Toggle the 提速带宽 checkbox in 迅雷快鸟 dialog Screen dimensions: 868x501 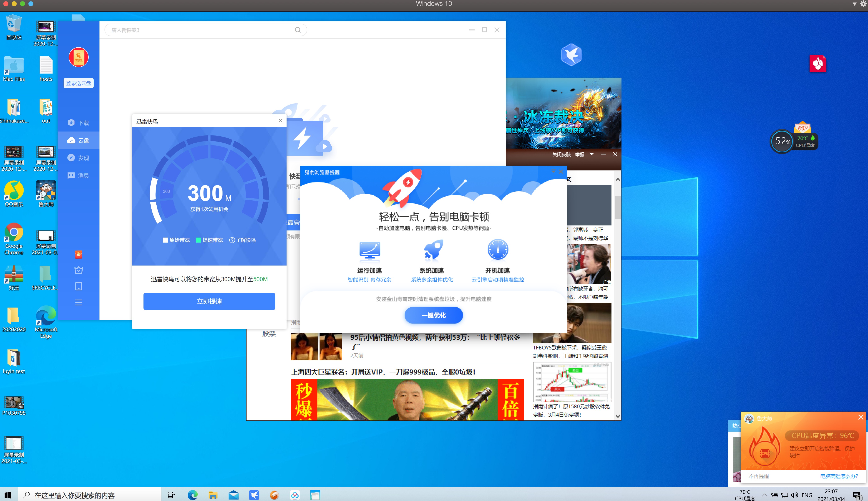click(x=199, y=240)
